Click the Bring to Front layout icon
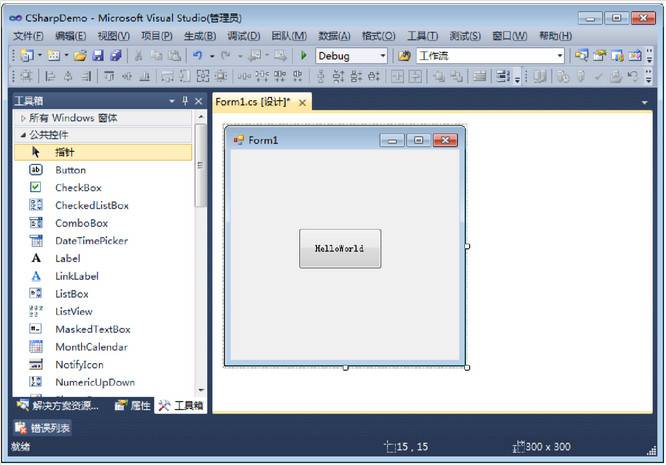Image resolution: width=666 pixels, height=465 pixels. pyautogui.click(x=438, y=76)
